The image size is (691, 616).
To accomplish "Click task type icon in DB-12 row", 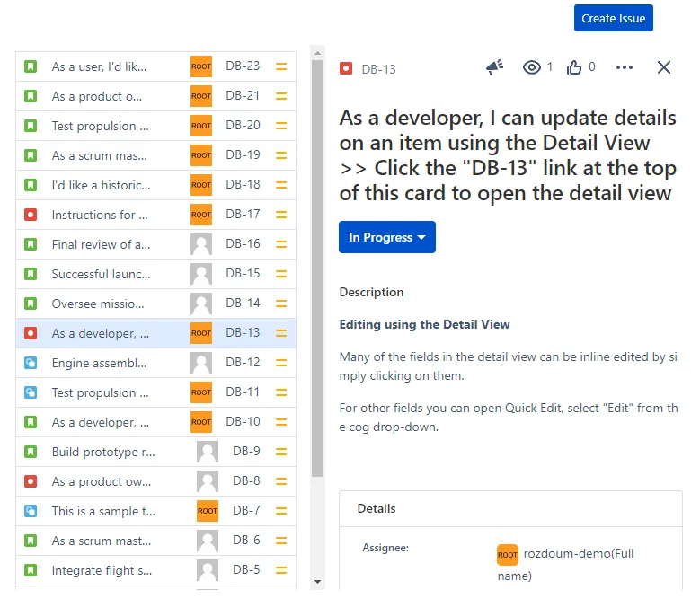I will (x=31, y=363).
